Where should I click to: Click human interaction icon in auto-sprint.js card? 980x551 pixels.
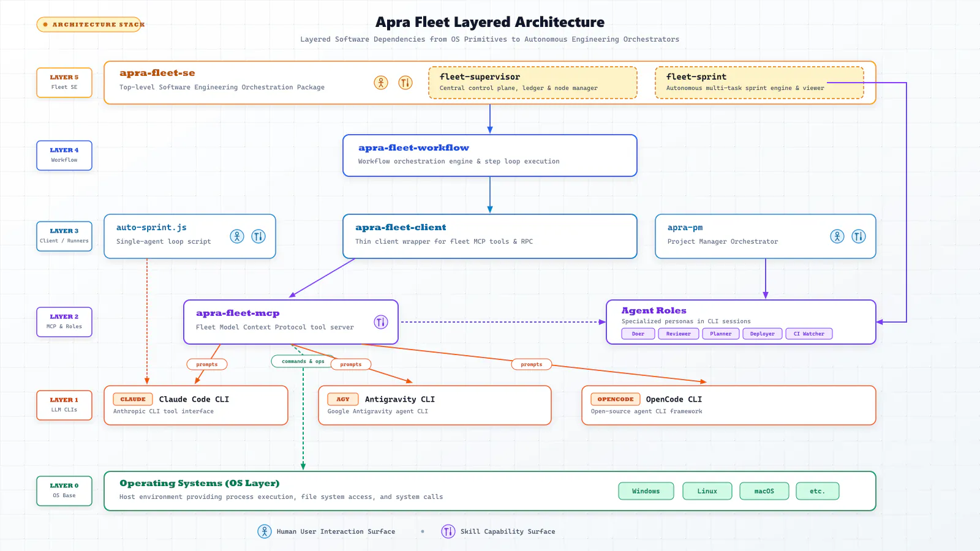click(237, 236)
